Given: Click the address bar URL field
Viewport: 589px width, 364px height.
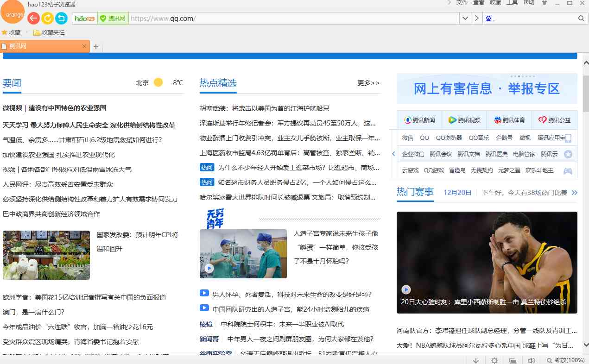Looking at the screenshot, I should [x=294, y=19].
